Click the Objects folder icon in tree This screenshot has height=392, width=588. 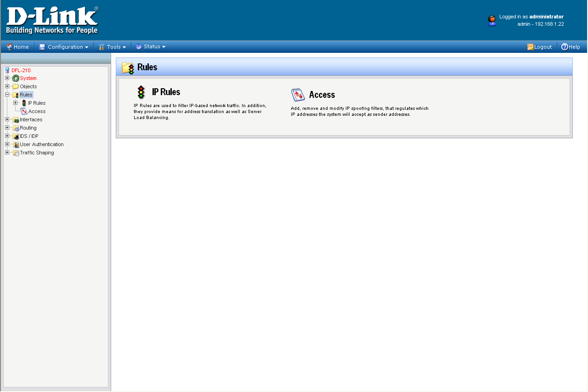pos(16,86)
